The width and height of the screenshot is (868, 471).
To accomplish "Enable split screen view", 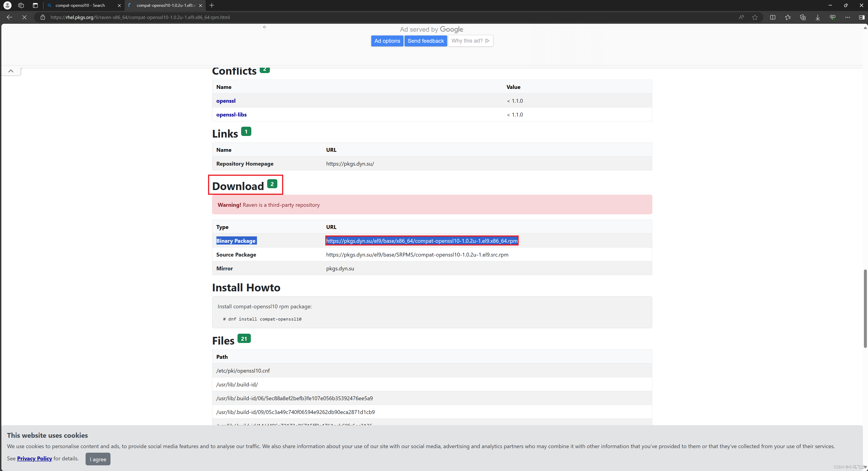I will pos(773,17).
